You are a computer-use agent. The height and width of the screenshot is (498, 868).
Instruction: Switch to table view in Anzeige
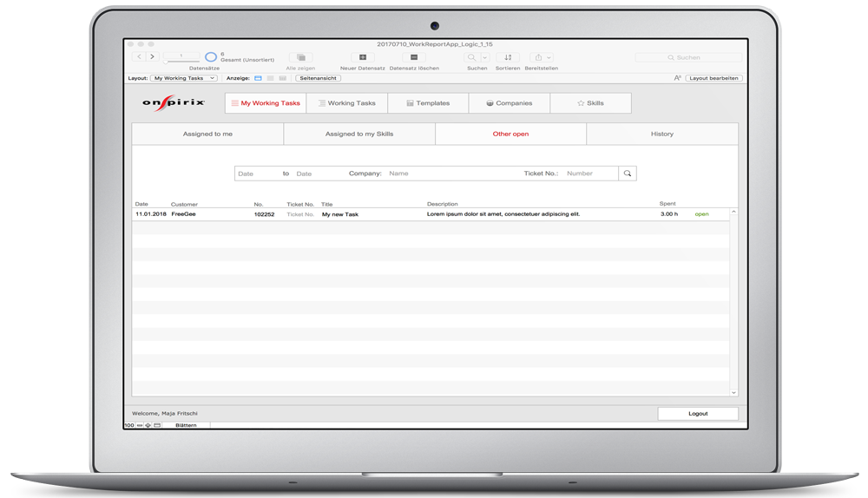pos(282,78)
